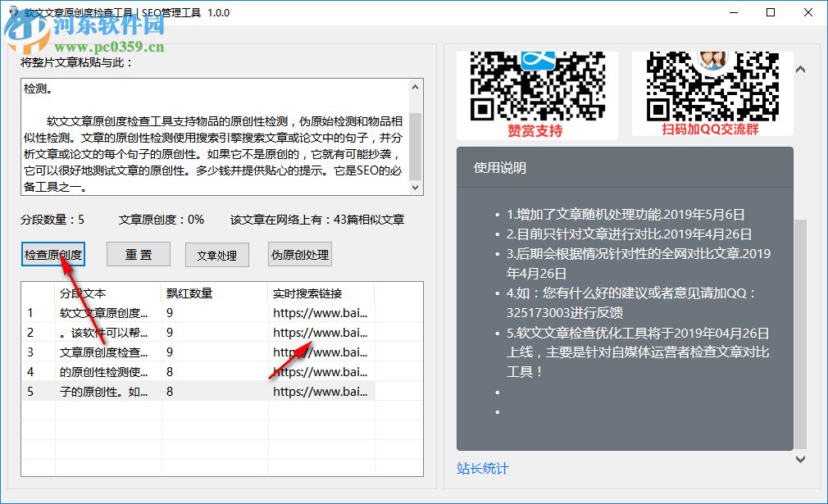Click 飘红数量 value in row 1
828x504 pixels.
tap(170, 313)
